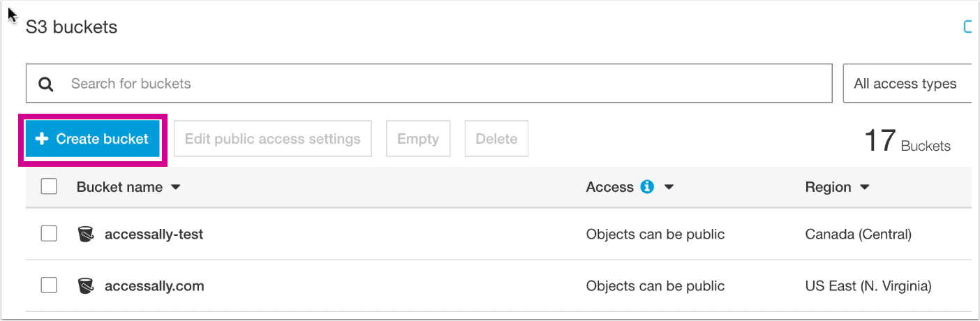Click the search magnifier icon
The width and height of the screenshot is (980, 321).
46,84
